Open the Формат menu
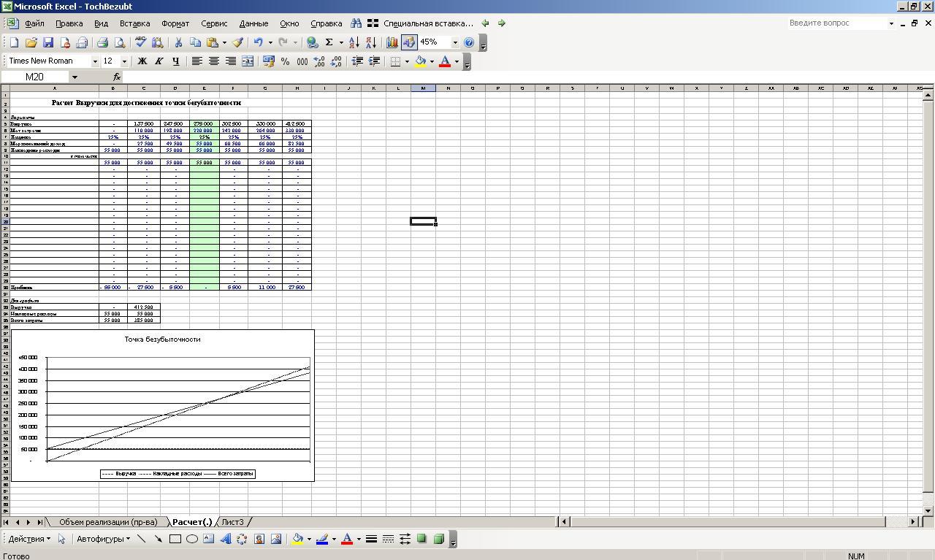The height and width of the screenshot is (560, 935). coord(175,23)
